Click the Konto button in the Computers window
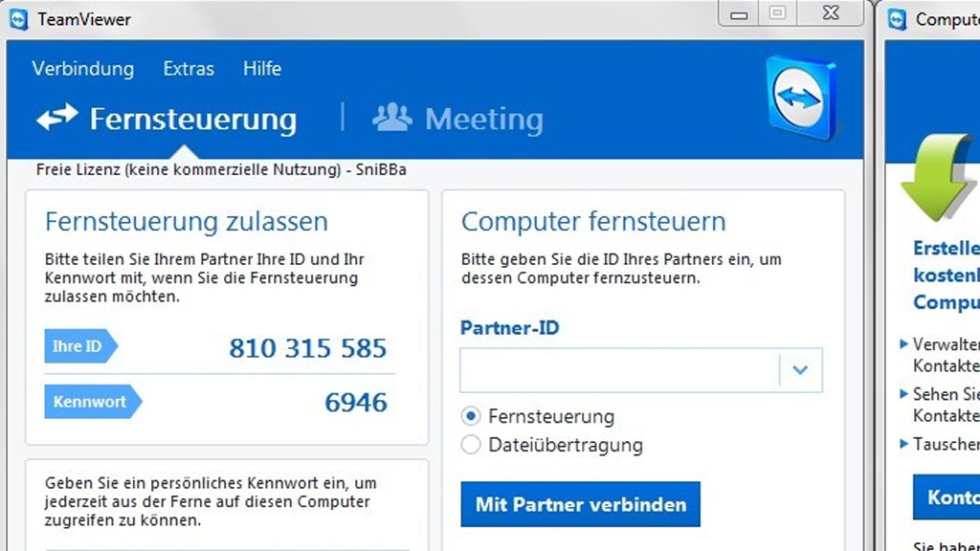The image size is (980, 551). (947, 497)
